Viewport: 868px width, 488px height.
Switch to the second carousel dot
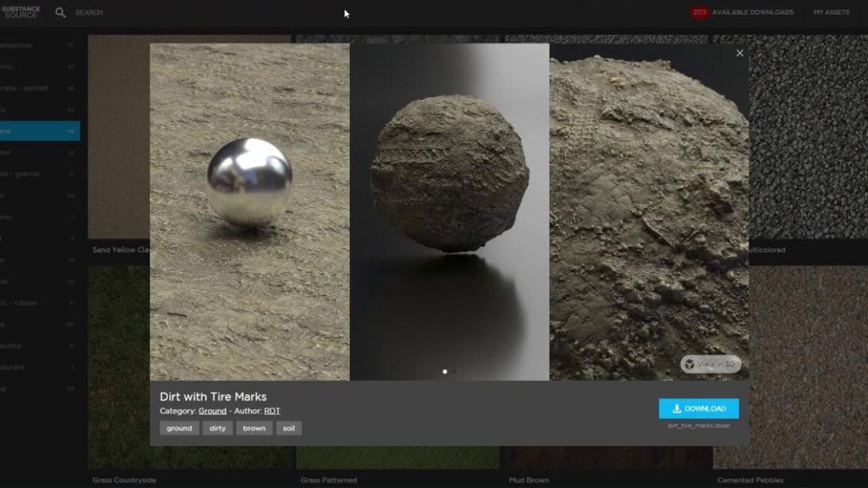(454, 371)
